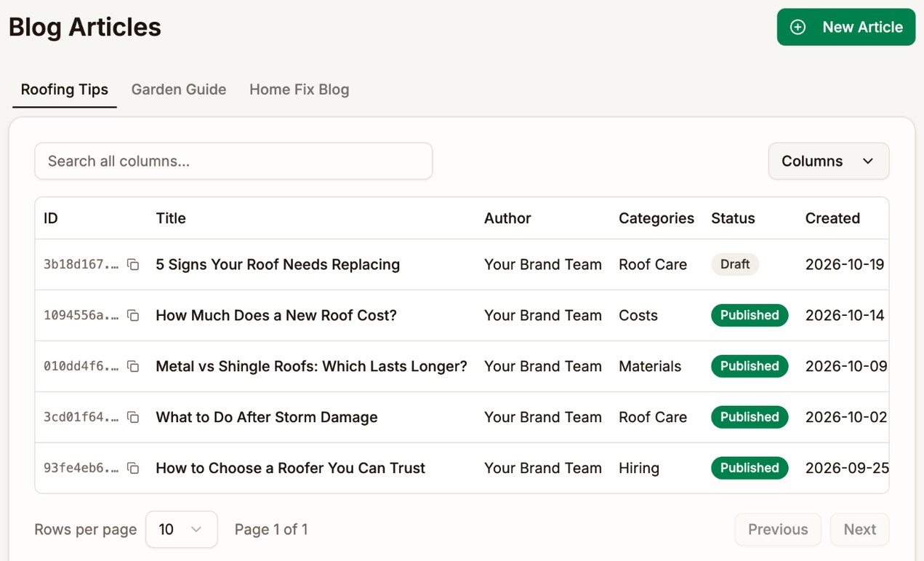Screen dimensions: 924x561
Task: Switch to the Home Fix Blog tab
Action: 300,89
